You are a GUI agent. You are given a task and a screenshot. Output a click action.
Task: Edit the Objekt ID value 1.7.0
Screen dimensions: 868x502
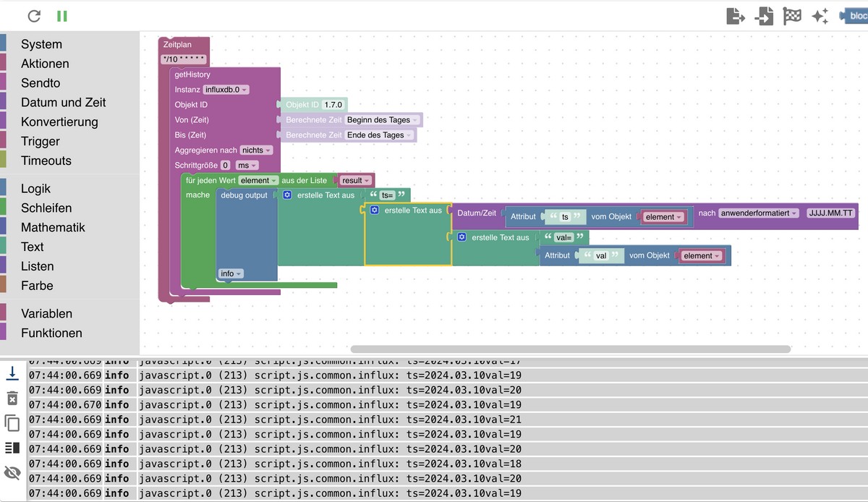pos(333,105)
